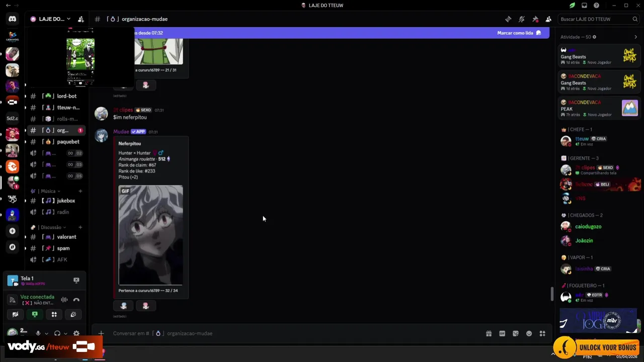Show hidden system tray icons arrow
This screenshot has height=362, width=644.
point(553,354)
